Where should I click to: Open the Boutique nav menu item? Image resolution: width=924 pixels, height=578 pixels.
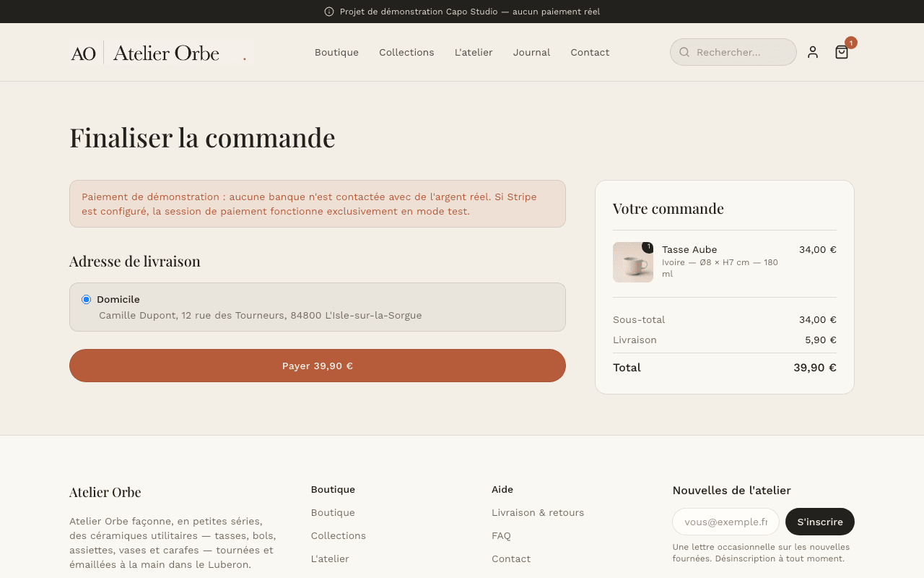[336, 52]
